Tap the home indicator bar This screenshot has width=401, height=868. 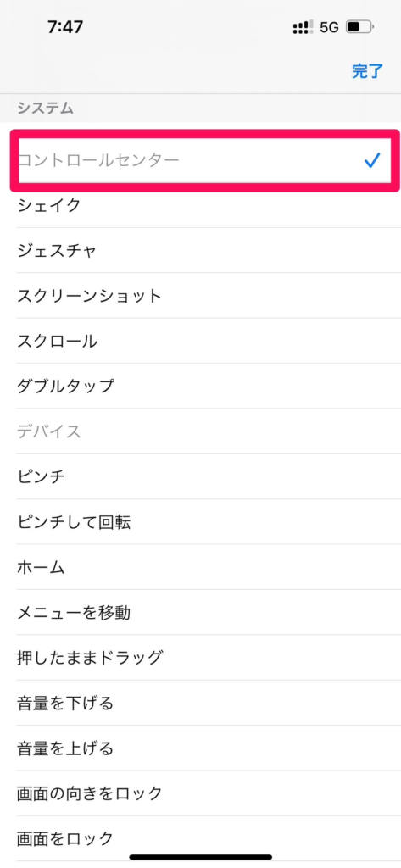[200, 857]
